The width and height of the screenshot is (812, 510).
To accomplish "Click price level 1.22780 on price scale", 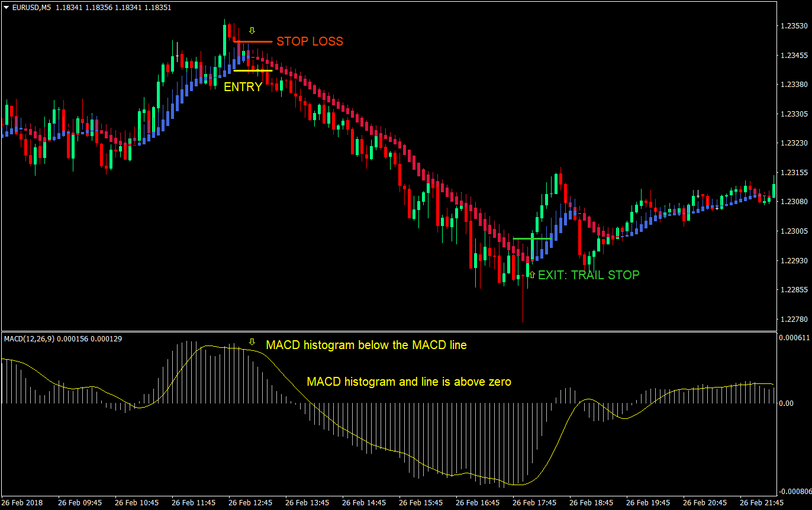I will 794,319.
